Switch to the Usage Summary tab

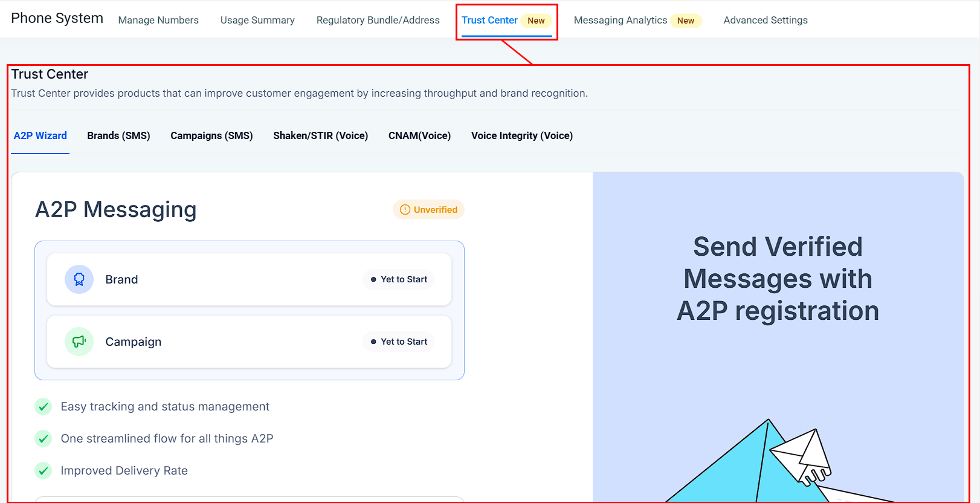(257, 20)
